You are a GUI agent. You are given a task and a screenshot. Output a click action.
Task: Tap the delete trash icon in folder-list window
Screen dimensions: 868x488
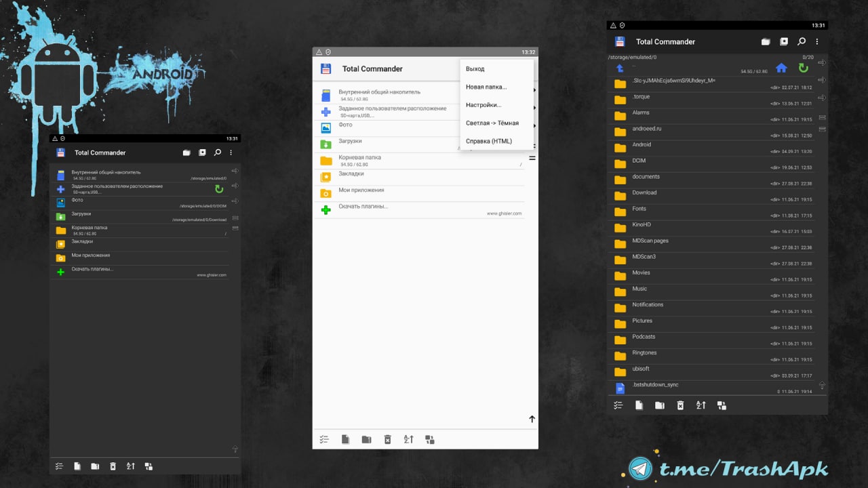[680, 405]
